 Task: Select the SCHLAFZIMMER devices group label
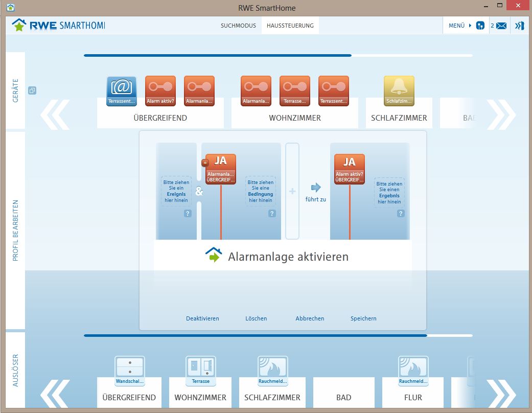tap(399, 118)
